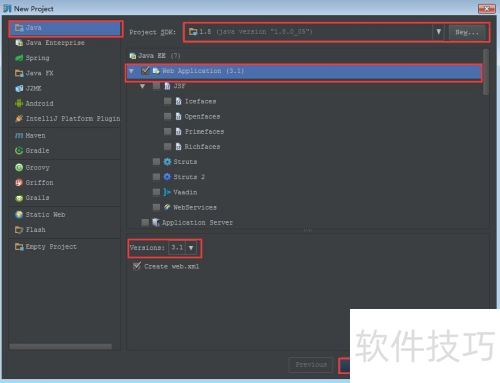Click the Griffon icon
The height and width of the screenshot is (383, 500).
click(19, 183)
